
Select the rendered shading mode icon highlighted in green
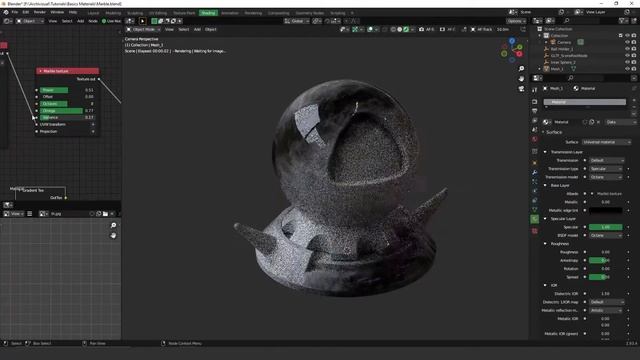click(406, 29)
